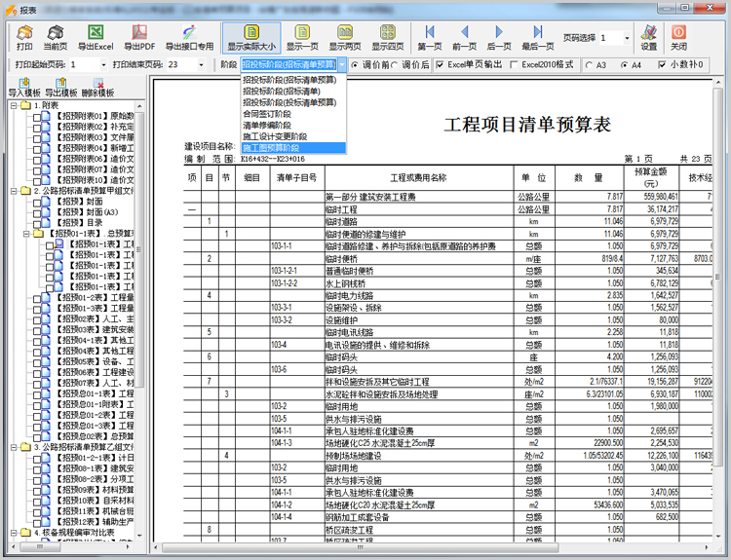Image resolution: width=731 pixels, height=560 pixels.
Task: Click the 打印起始页码 input field
Action: pyautogui.click(x=84, y=64)
